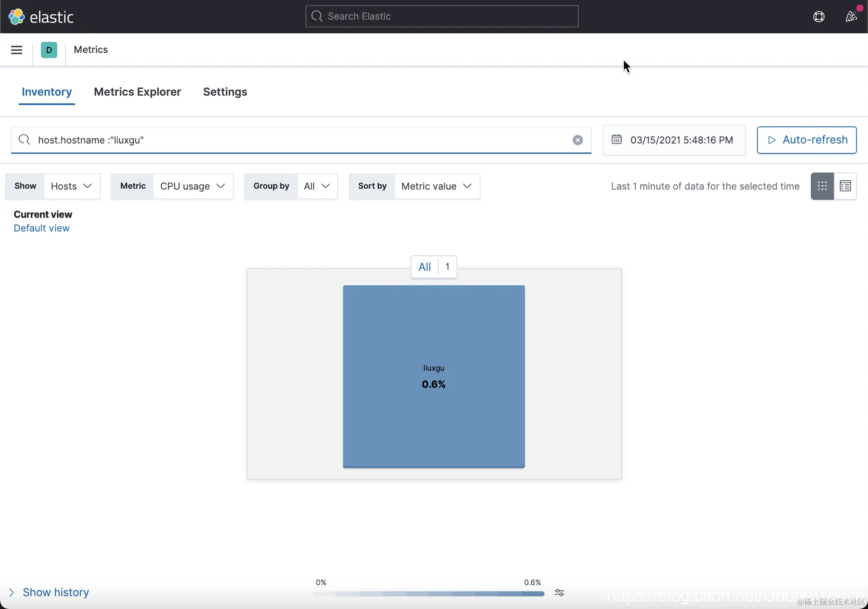Clear the host.hostname query
The image size is (868, 609).
pyautogui.click(x=577, y=140)
